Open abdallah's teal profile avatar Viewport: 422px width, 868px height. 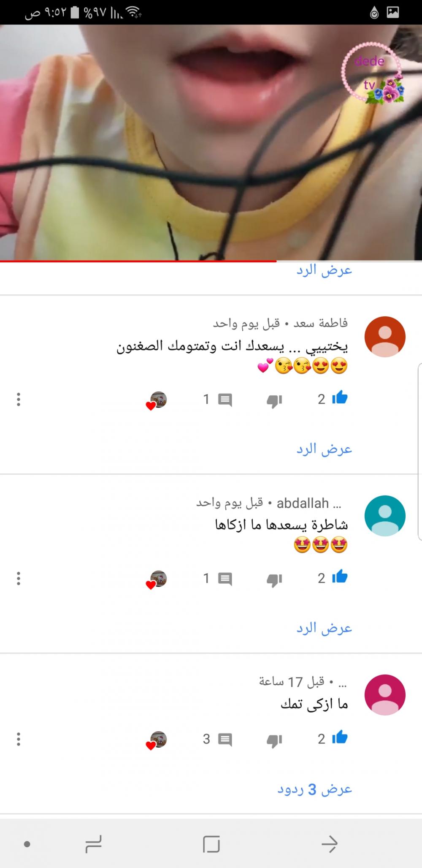[385, 516]
